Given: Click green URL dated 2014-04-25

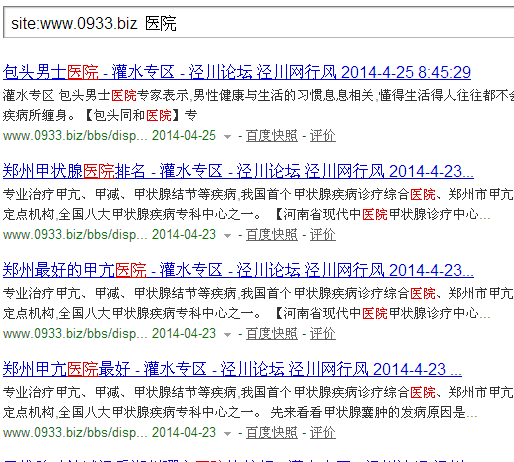Looking at the screenshot, I should [75, 136].
